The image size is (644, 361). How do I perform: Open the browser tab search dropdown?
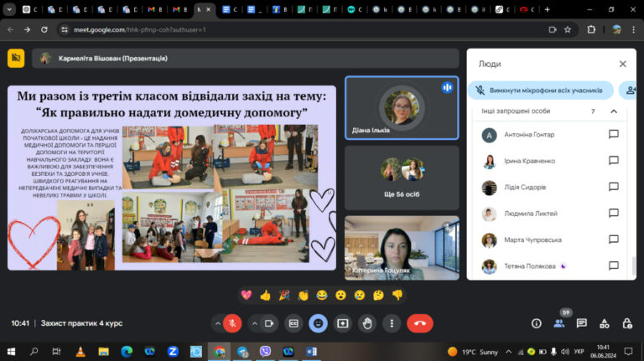point(9,9)
